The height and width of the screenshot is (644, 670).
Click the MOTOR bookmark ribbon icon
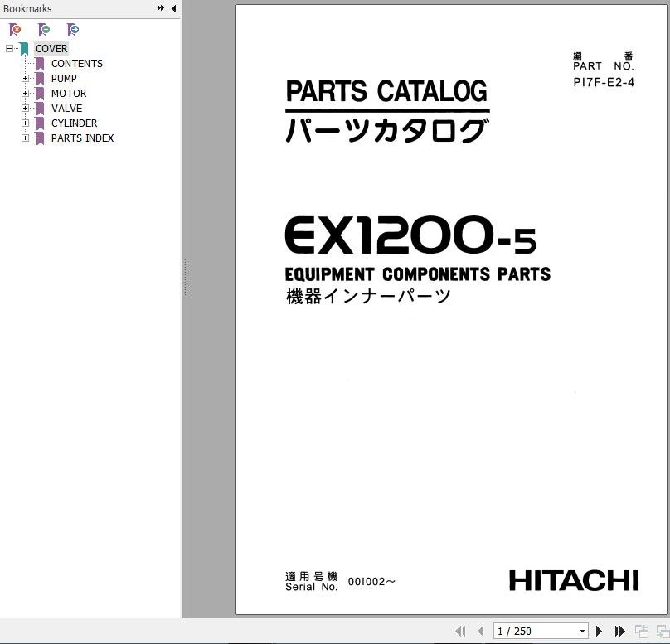pos(40,94)
